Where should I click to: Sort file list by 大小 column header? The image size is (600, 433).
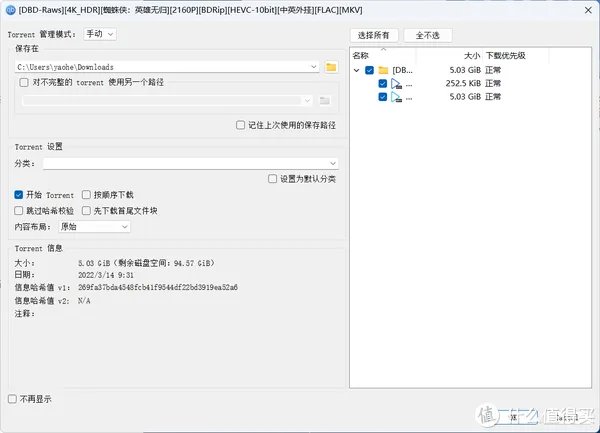[450, 56]
